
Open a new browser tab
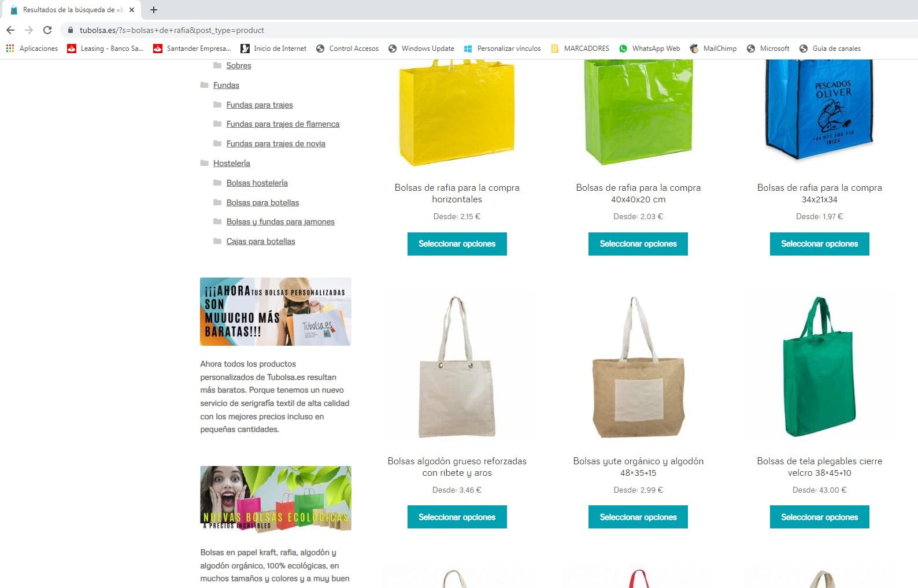[154, 10]
